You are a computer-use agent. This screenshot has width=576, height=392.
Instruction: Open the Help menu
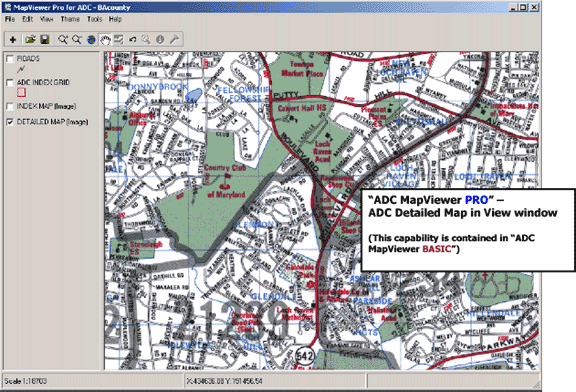[x=115, y=19]
